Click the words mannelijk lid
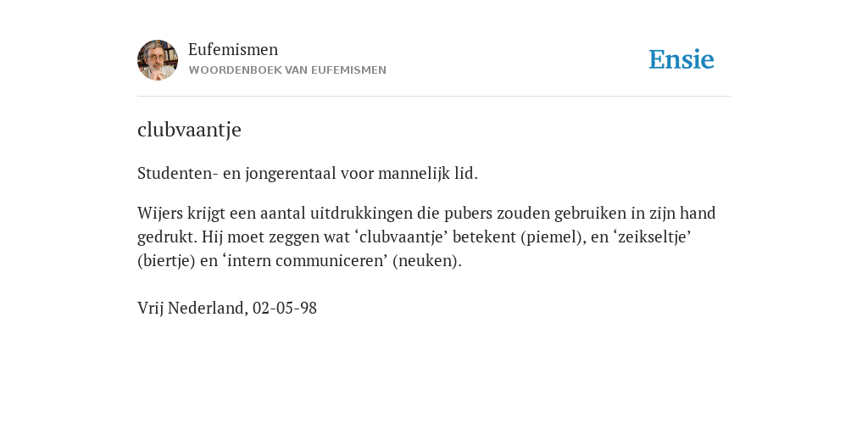The height and width of the screenshot is (434, 868). point(428,173)
